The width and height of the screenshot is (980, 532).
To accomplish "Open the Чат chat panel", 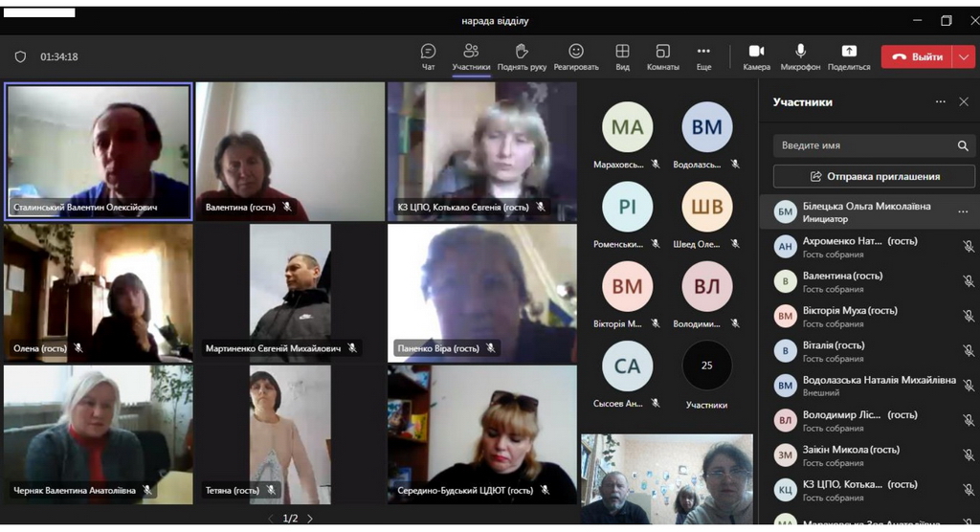I will click(428, 56).
